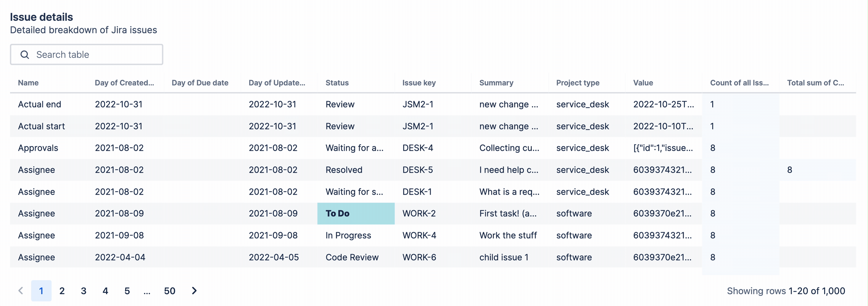
Task: Select page 4 in pagination
Action: pyautogui.click(x=105, y=291)
